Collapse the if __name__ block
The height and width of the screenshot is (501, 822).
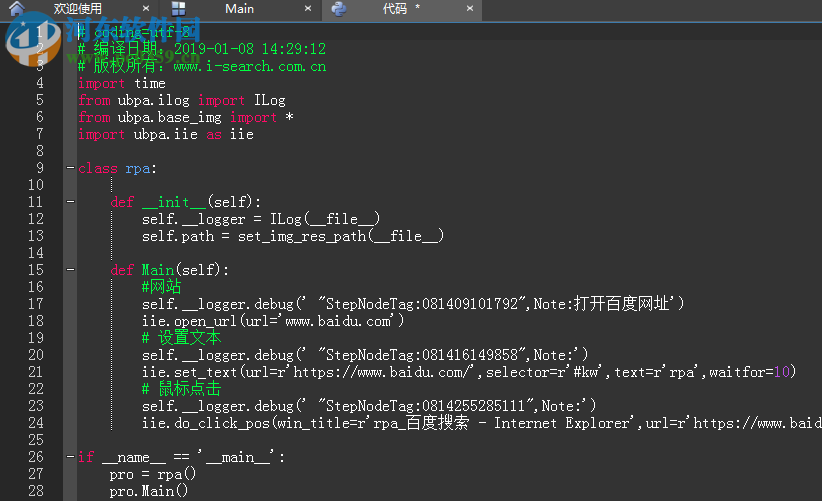coord(70,457)
